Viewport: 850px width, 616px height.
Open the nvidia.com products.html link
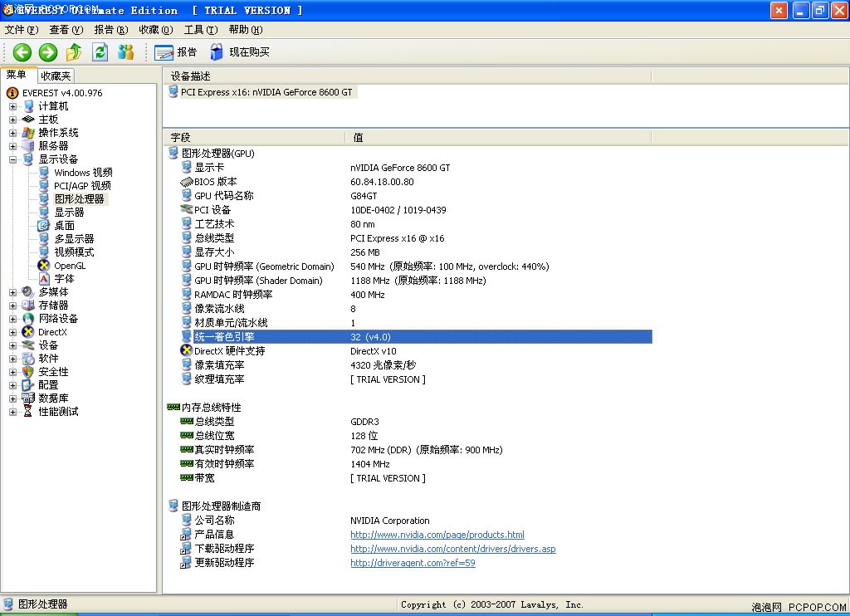tap(437, 535)
